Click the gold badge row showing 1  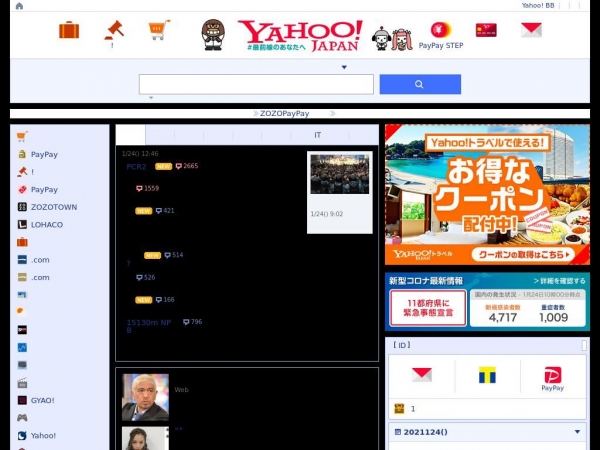487,409
